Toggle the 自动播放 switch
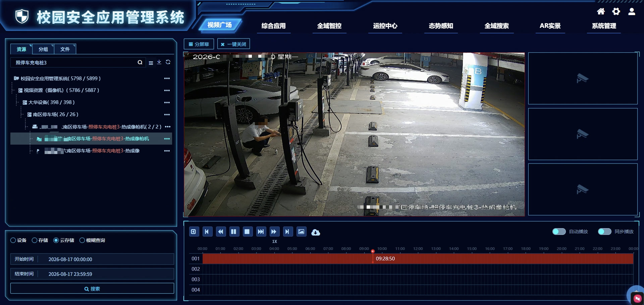 tap(559, 232)
